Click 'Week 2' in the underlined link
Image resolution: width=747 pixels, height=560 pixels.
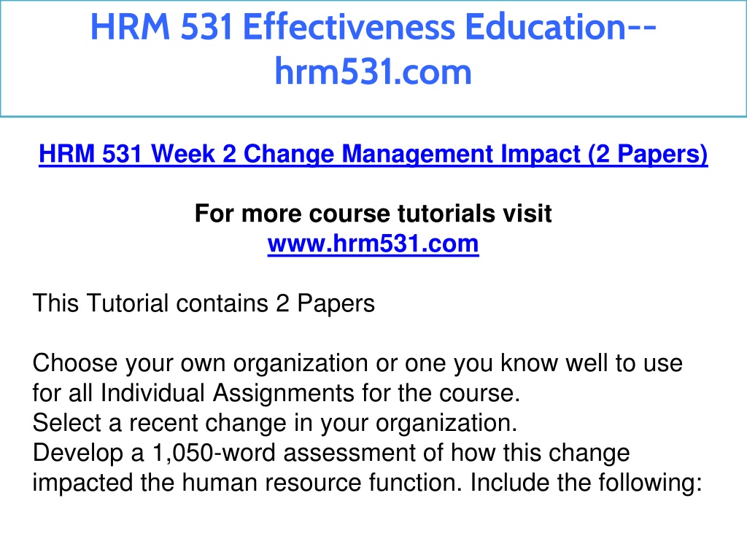tap(193, 155)
